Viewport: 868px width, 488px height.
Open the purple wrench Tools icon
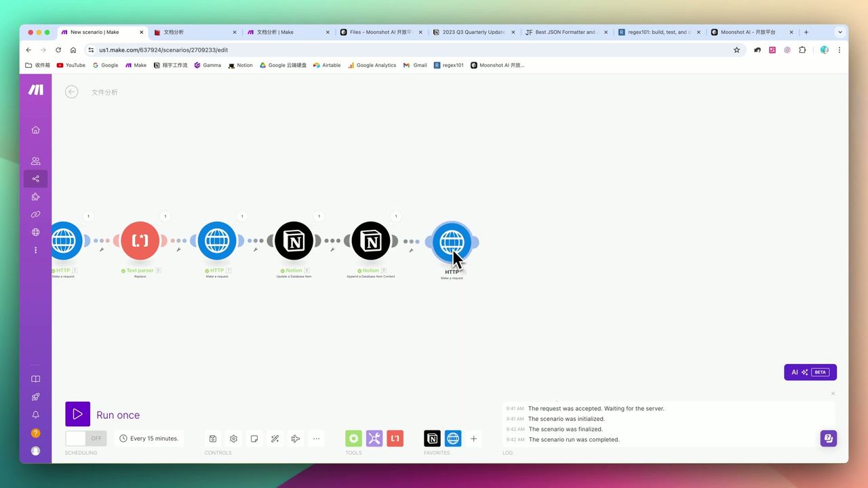coord(374,439)
